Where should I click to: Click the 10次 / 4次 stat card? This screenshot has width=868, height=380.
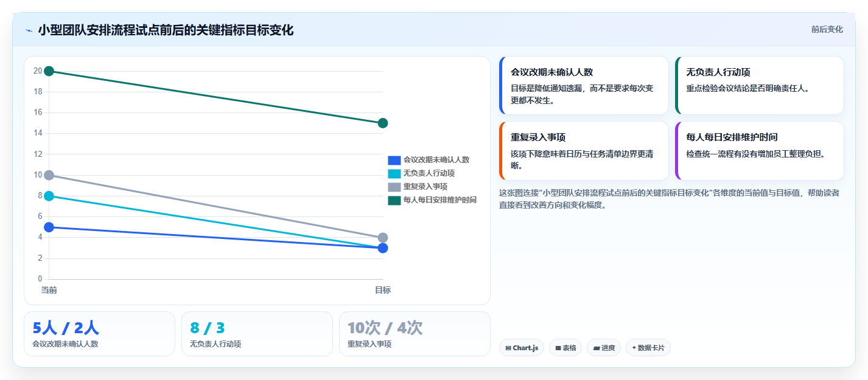click(x=415, y=334)
